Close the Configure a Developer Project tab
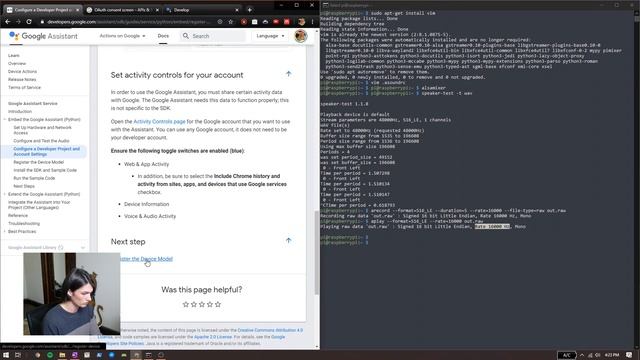 tap(77, 10)
